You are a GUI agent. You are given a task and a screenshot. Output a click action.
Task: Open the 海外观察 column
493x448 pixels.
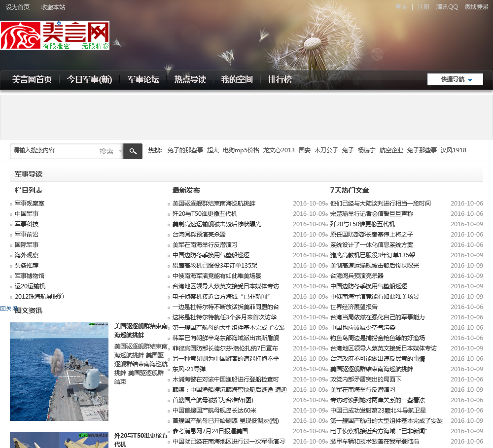pos(27,255)
